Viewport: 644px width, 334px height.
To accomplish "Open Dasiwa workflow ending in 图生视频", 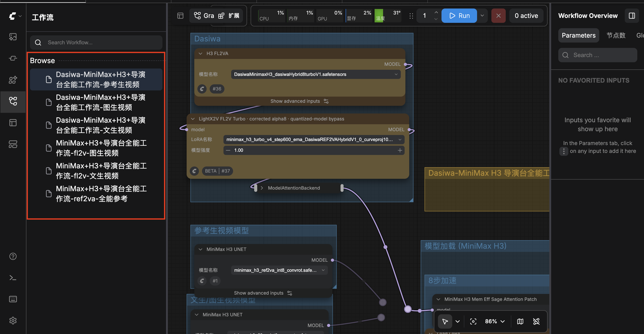I will 96,102.
